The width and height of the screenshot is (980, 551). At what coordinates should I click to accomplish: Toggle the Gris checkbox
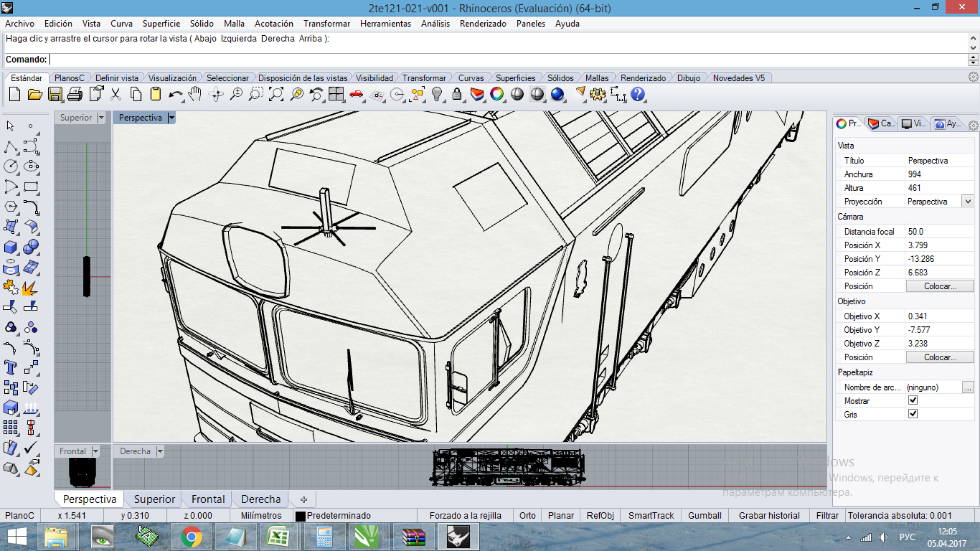(x=913, y=414)
